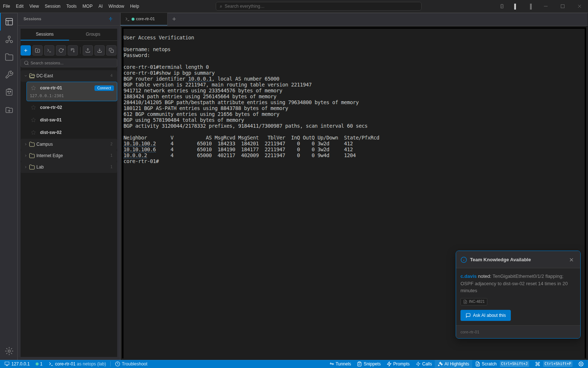
Task: Open the MOP menu
Action: pyautogui.click(x=87, y=6)
